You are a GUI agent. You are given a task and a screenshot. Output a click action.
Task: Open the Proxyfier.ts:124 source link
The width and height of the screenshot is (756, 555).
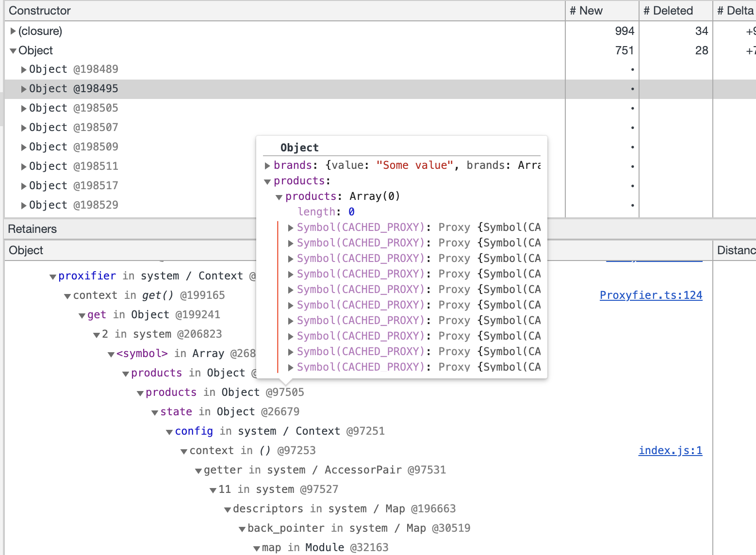tap(651, 295)
